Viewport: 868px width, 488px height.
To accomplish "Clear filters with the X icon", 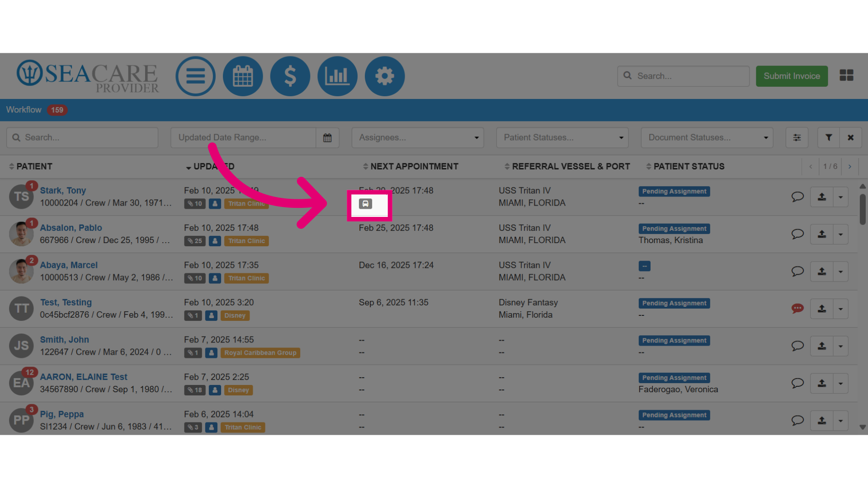I will click(x=851, y=137).
